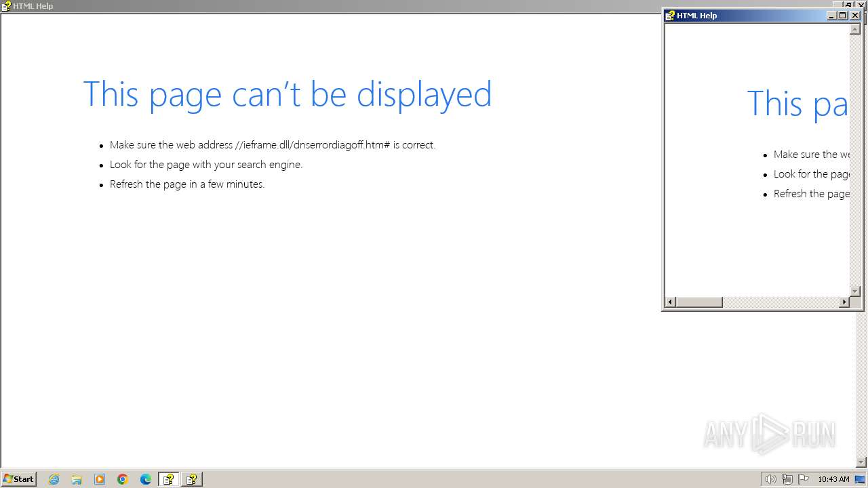Click the 10:43 AM clock
The height and width of the screenshot is (488, 868).
[833, 479]
